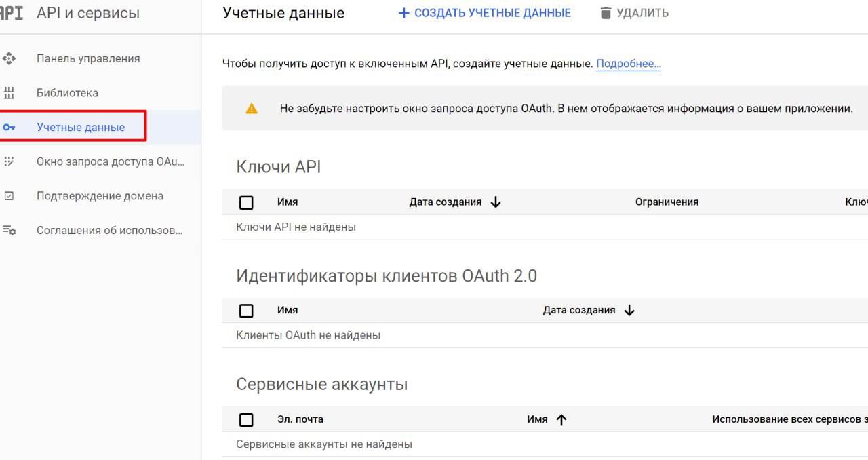Click the API logo icon in sidebar header

12,13
